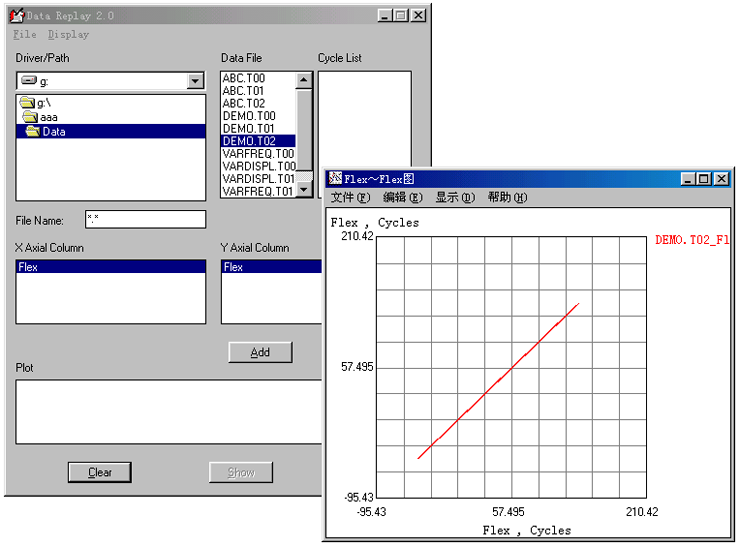The height and width of the screenshot is (547, 740).
Task: Select VARFREQ.T01 in Data File list
Action: tap(259, 192)
